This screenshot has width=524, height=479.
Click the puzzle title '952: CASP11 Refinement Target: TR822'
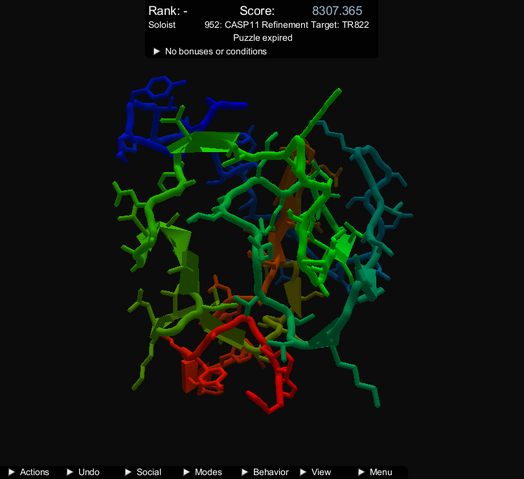tap(287, 25)
